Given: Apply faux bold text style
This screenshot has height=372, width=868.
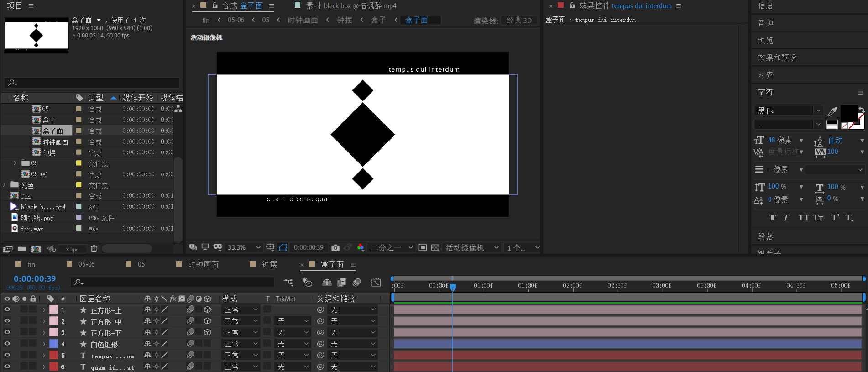Looking at the screenshot, I should (x=772, y=218).
